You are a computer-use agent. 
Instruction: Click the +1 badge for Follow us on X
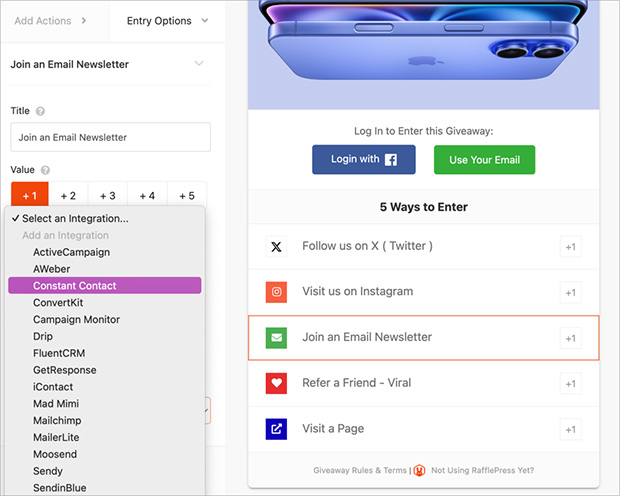tap(571, 247)
